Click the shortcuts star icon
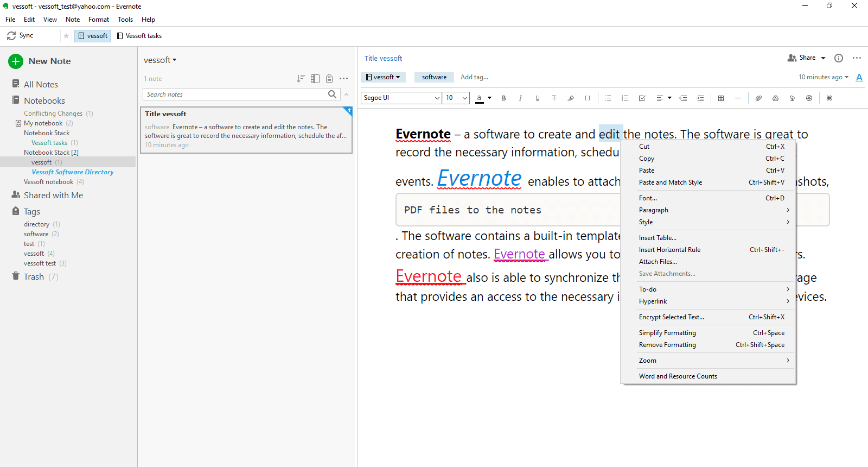The image size is (868, 467). [66, 36]
